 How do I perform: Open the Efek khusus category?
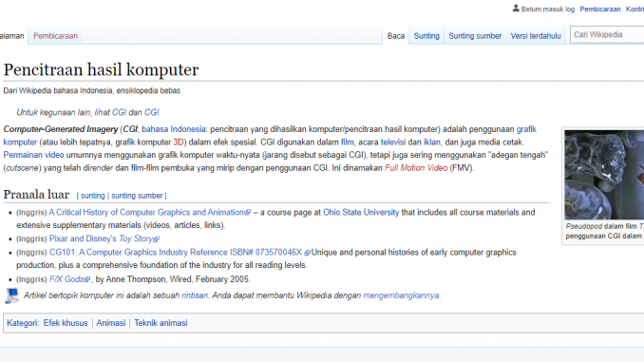pos(66,323)
